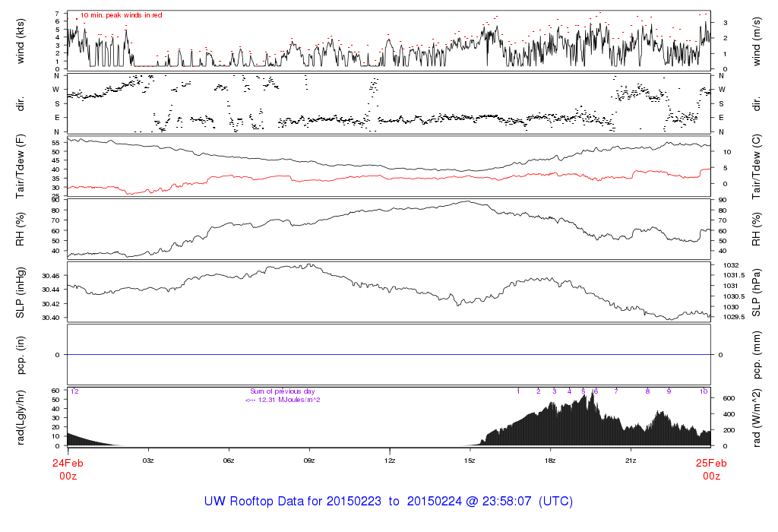
Task: Click the '10 min. peak winds in red' legend
Action: coord(121,15)
